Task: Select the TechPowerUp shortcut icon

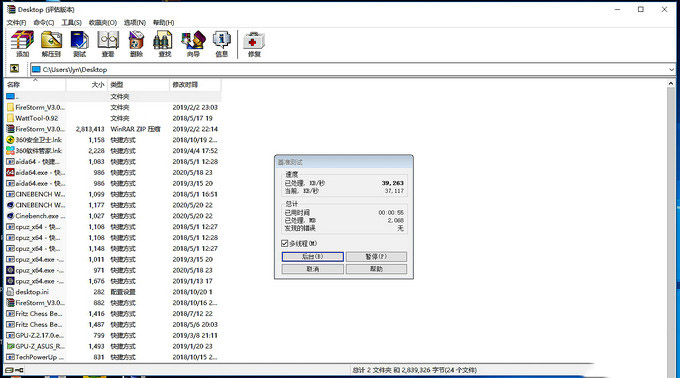Action: coord(10,357)
